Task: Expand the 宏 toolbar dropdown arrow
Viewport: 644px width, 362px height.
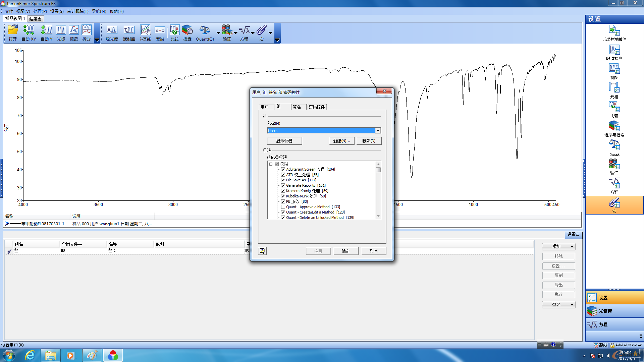Action: 270,33
